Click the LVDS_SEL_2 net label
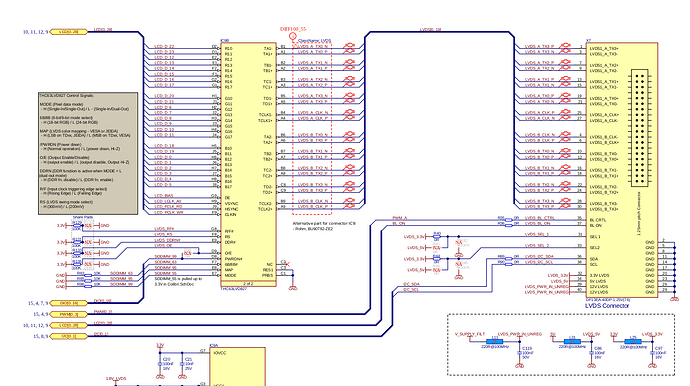This screenshot has width=690, height=386. tap(537, 246)
